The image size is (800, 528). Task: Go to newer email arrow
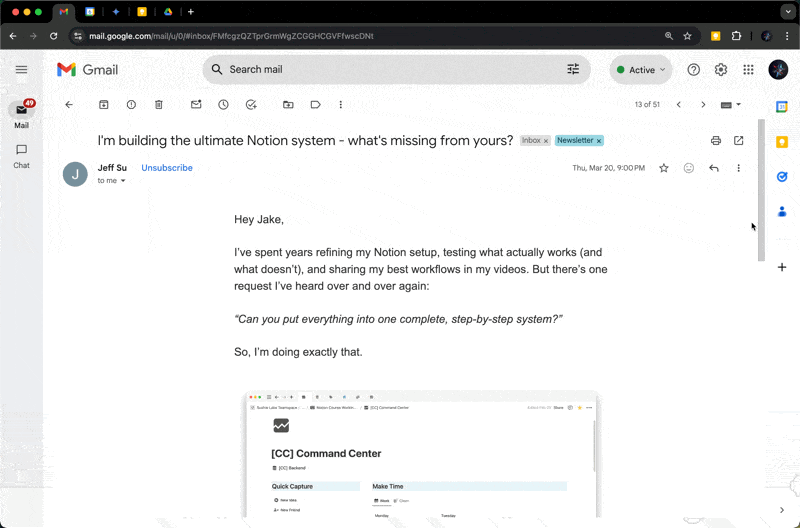point(679,105)
